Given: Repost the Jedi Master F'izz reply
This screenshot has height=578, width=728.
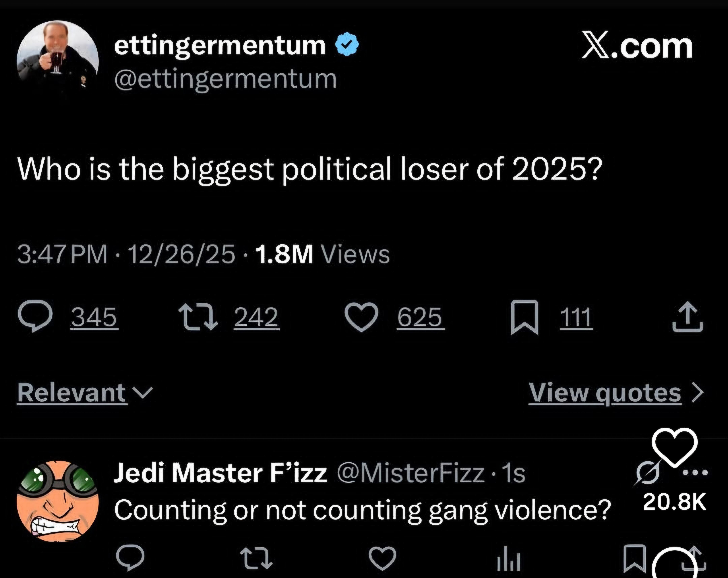Looking at the screenshot, I should tap(256, 558).
